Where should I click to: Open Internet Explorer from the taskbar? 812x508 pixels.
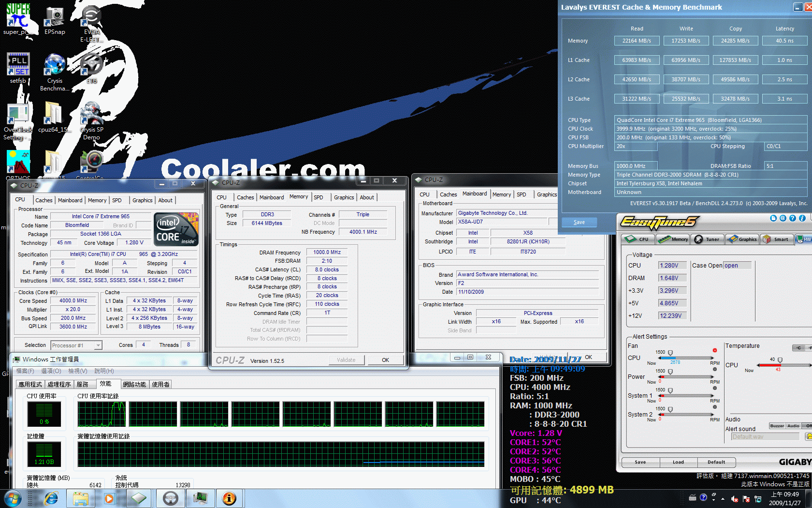(x=50, y=498)
